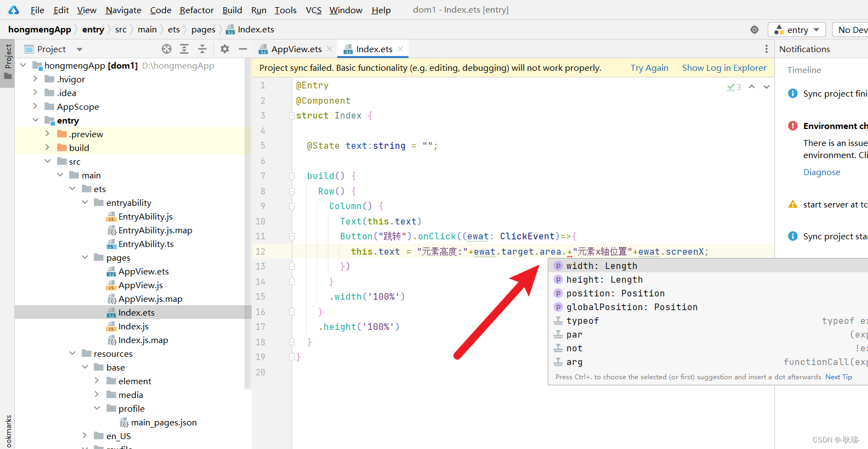Viewport: 868px width, 449px height.
Task: Select EntryAbility.ts in project tree
Action: [x=146, y=244]
